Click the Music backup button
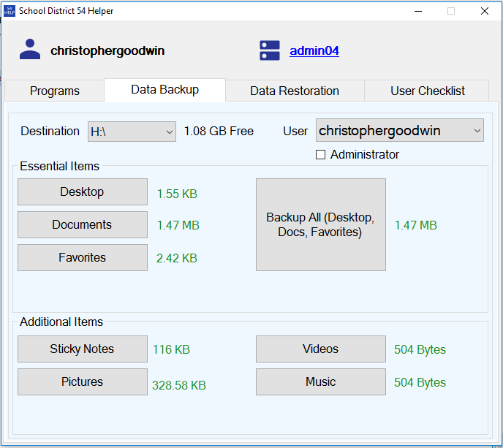This screenshot has width=503, height=448. coord(320,382)
